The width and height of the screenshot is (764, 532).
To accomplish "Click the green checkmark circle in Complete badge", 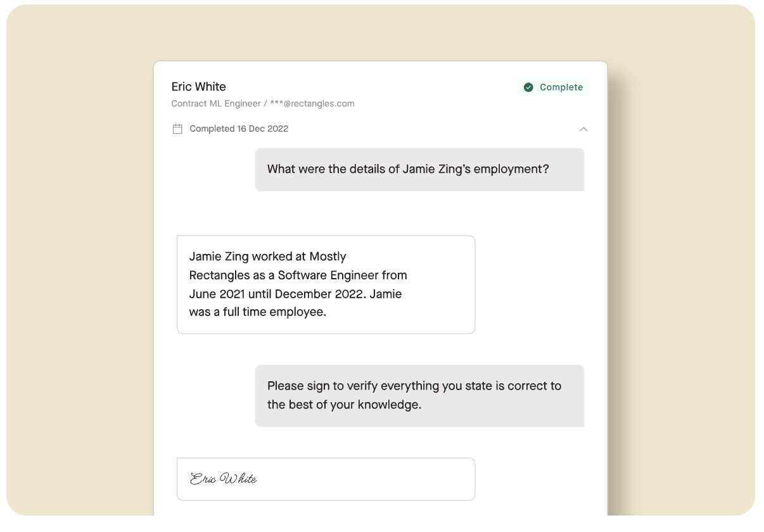I will click(528, 87).
